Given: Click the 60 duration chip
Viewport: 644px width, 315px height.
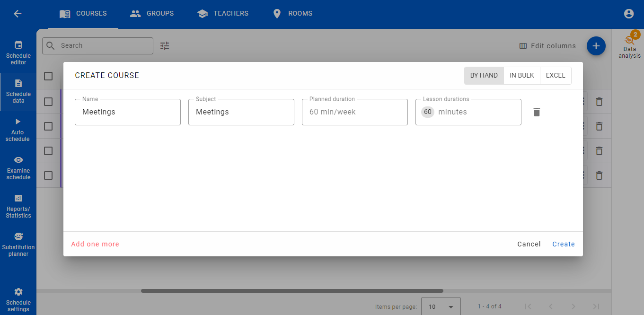Looking at the screenshot, I should click(428, 112).
